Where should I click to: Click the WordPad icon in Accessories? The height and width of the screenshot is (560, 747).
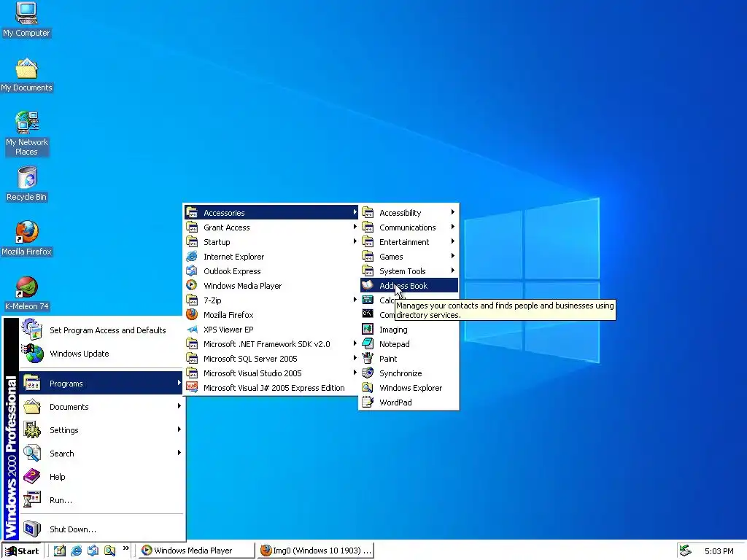pos(368,402)
